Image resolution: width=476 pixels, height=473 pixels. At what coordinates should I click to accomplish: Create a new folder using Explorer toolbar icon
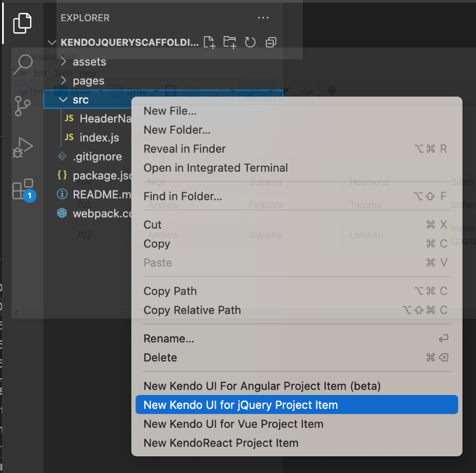coord(230,43)
